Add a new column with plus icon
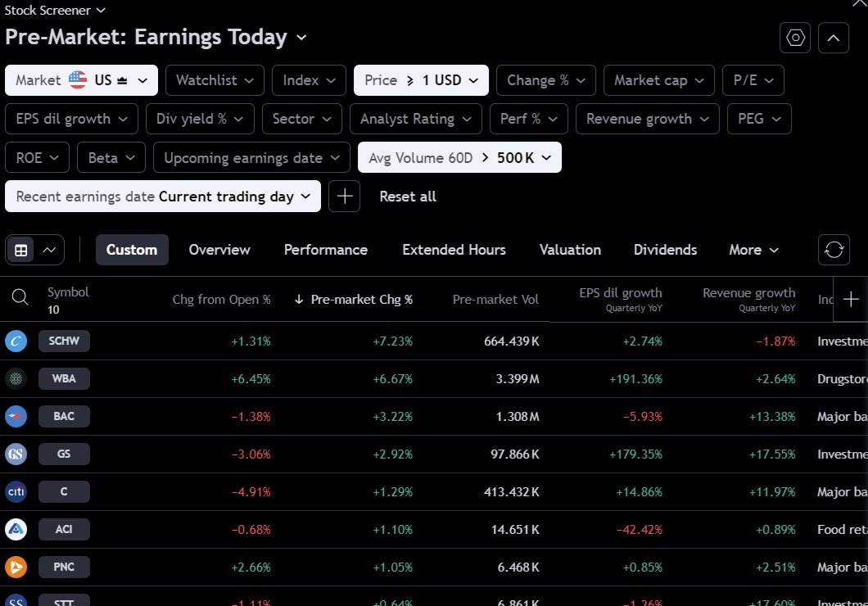 coord(850,300)
